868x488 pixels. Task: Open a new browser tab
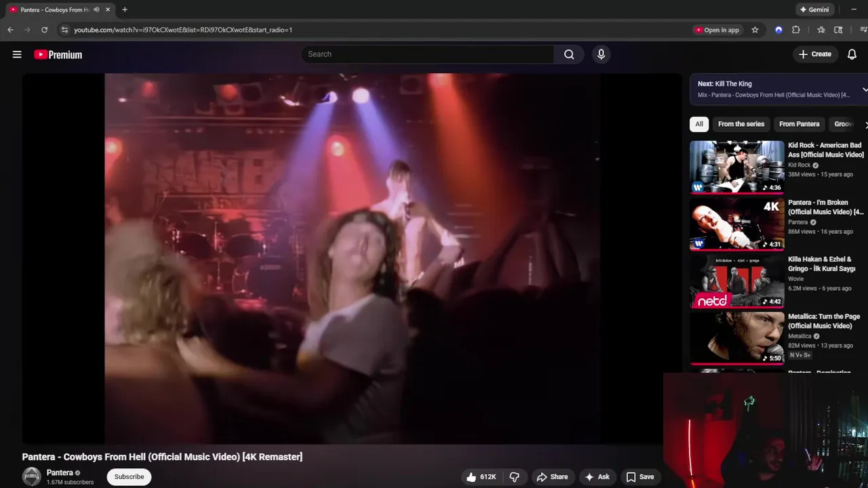click(125, 9)
